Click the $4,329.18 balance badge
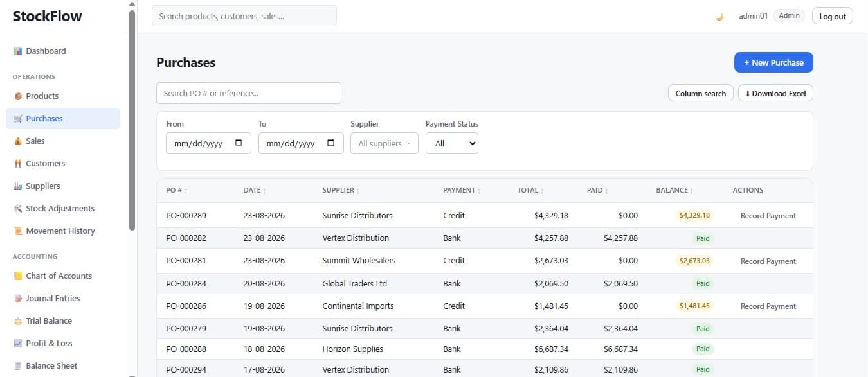Image resolution: width=868 pixels, height=377 pixels. pyautogui.click(x=694, y=216)
